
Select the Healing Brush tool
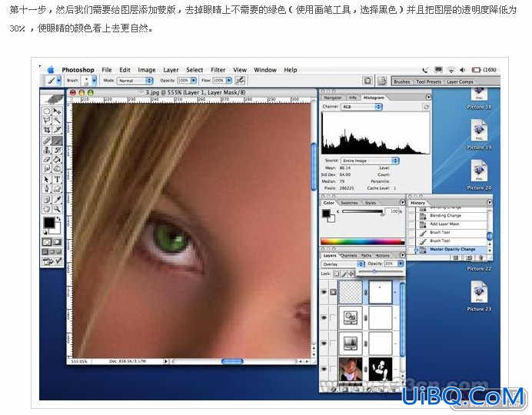point(47,141)
